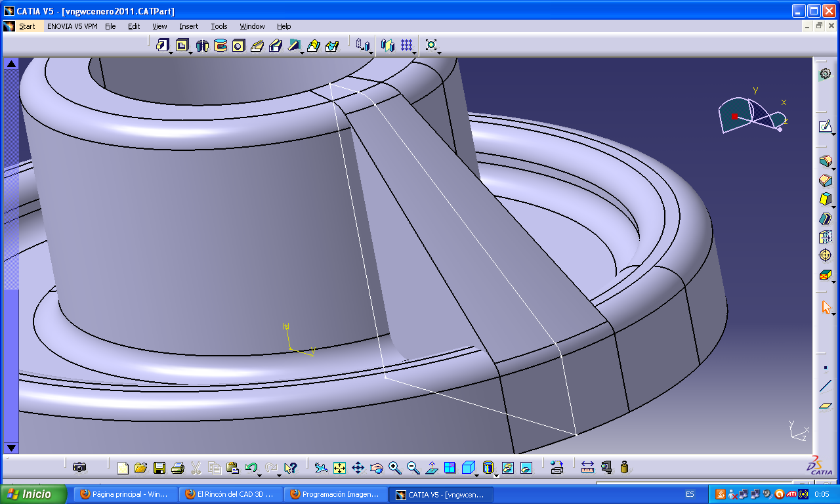This screenshot has height=504, width=840.
Task: Click the Isometric View cube icon
Action: pos(468,468)
